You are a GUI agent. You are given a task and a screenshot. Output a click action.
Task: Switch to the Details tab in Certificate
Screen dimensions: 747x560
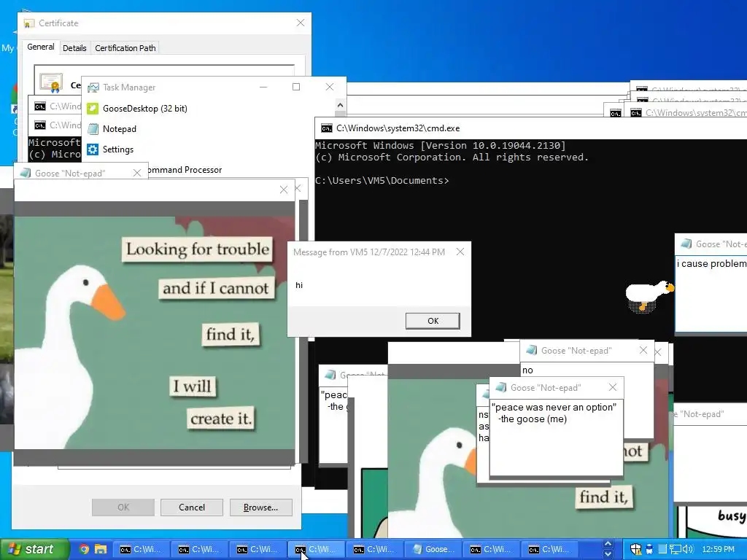(x=75, y=48)
